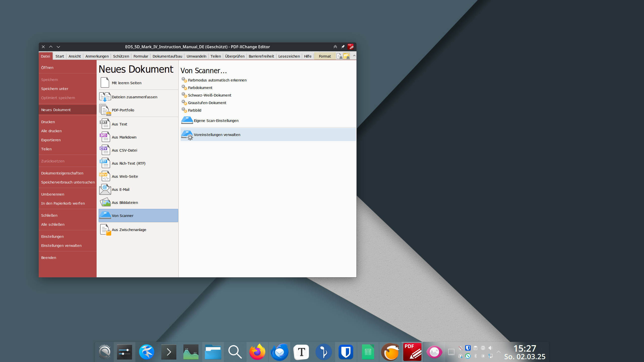Click the Find in document binoculars icon
The height and width of the screenshot is (362, 644).
[x=339, y=56]
